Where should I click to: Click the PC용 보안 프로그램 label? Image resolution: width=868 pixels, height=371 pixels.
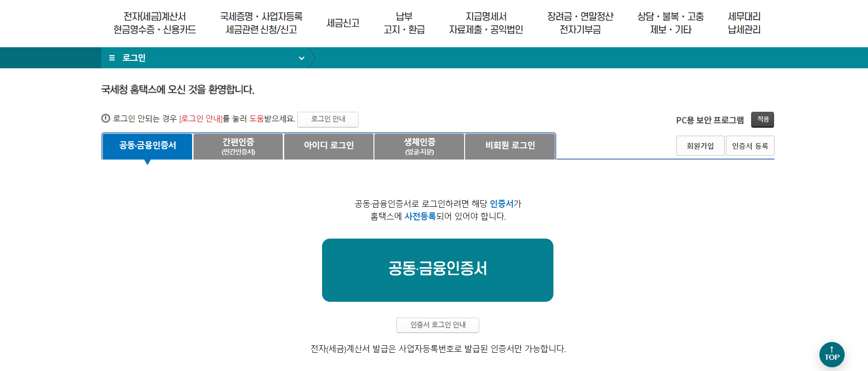click(x=710, y=120)
